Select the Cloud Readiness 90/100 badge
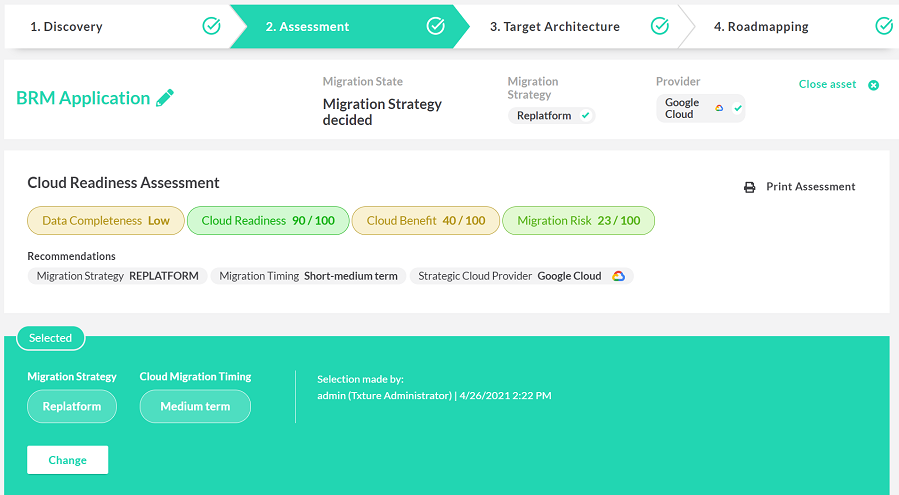 268,221
